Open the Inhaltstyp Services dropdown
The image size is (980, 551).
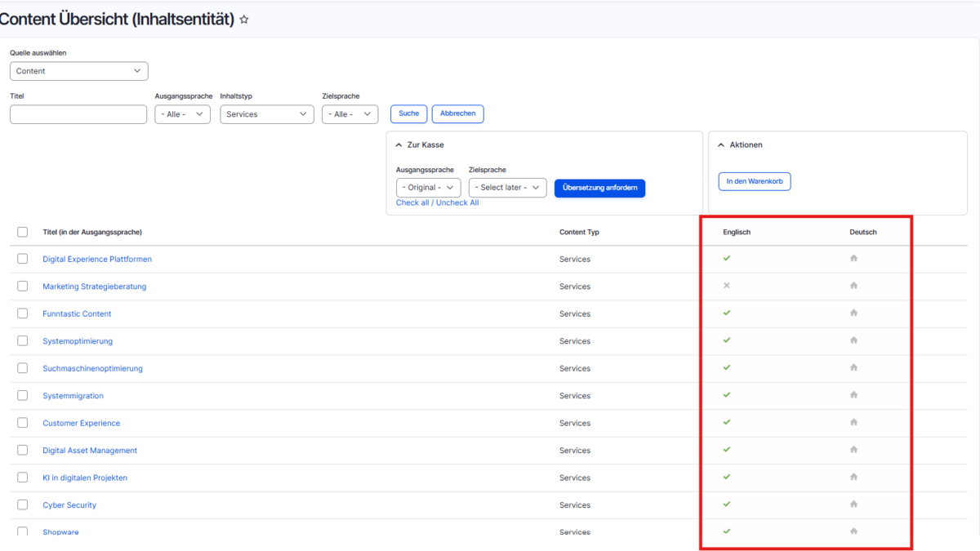266,114
